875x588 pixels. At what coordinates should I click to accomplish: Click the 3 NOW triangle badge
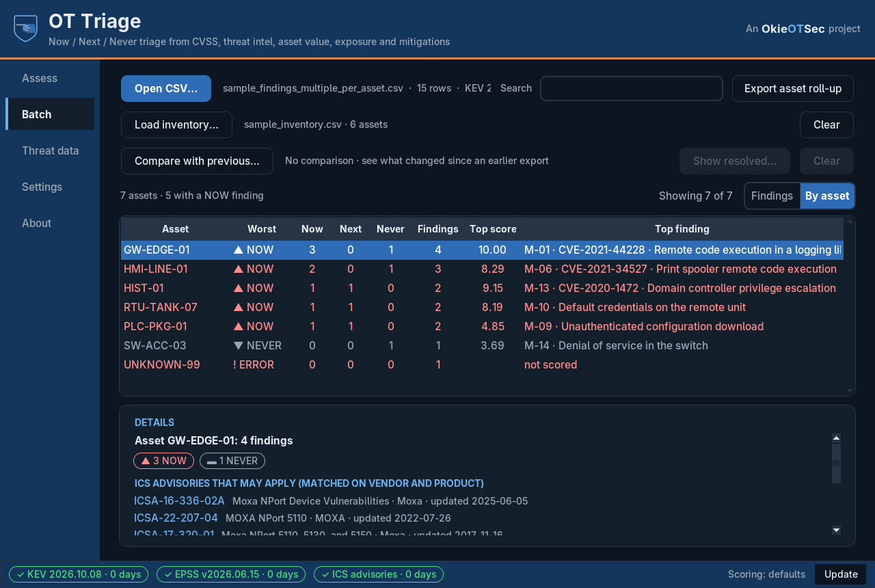[x=163, y=461]
